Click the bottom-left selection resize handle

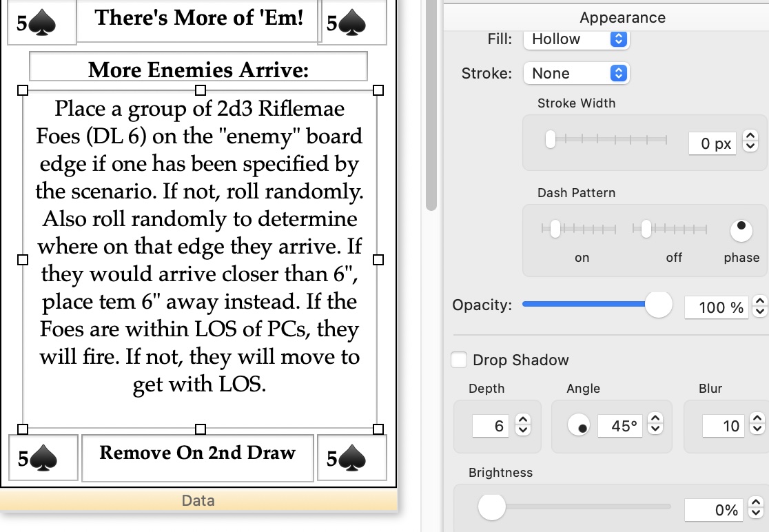[x=23, y=429]
